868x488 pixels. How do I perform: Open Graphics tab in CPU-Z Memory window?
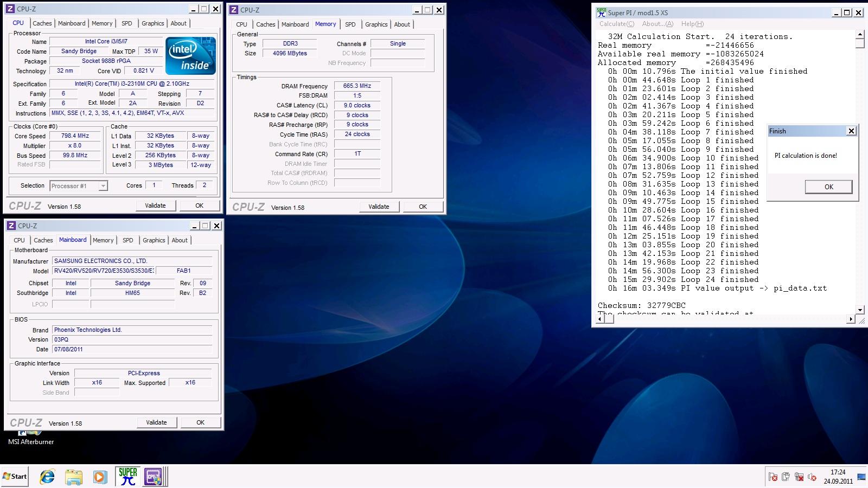click(376, 24)
